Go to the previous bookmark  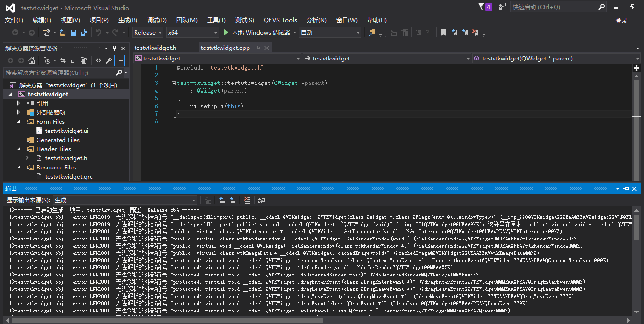coord(454,33)
